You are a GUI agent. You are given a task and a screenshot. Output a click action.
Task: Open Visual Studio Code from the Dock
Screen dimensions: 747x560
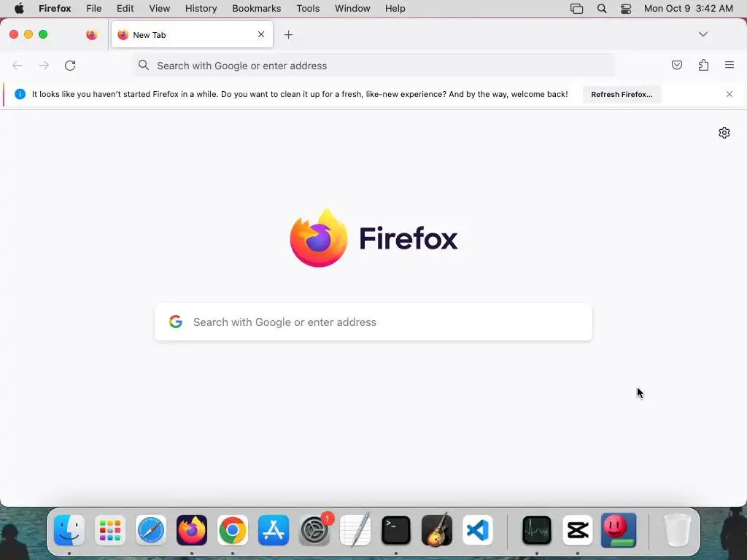pyautogui.click(x=477, y=530)
